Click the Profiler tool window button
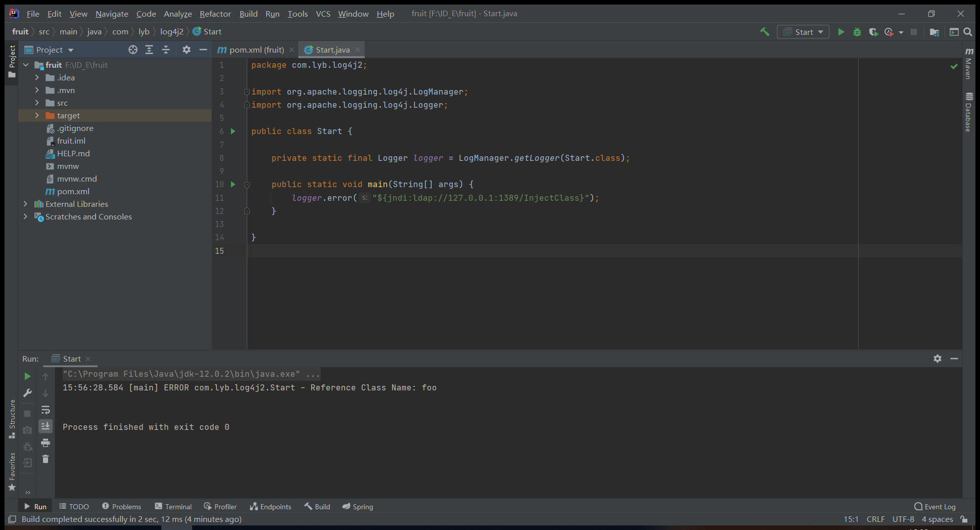Screen dimensions: 980x530 (x=220, y=507)
